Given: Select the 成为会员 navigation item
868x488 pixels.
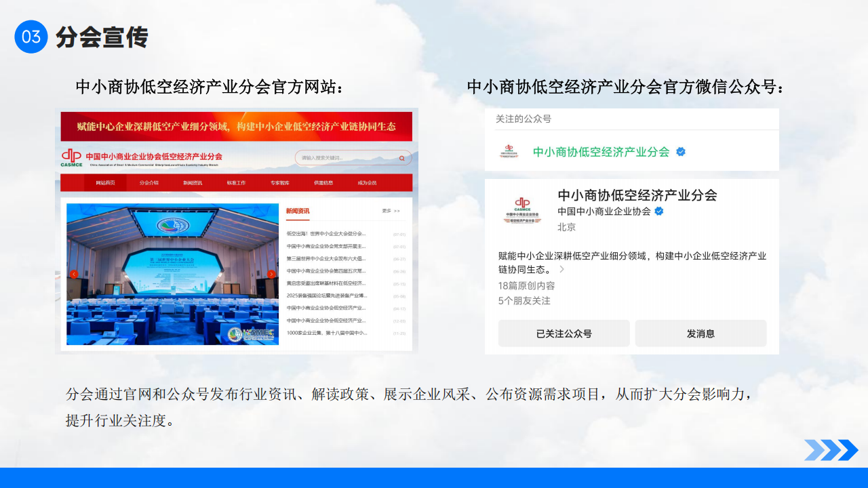Looking at the screenshot, I should 367,183.
